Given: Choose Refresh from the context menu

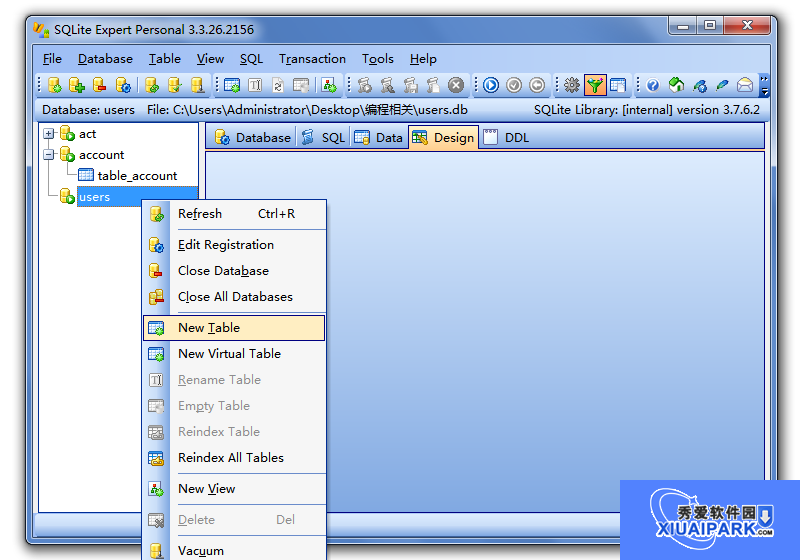Looking at the screenshot, I should point(235,214).
